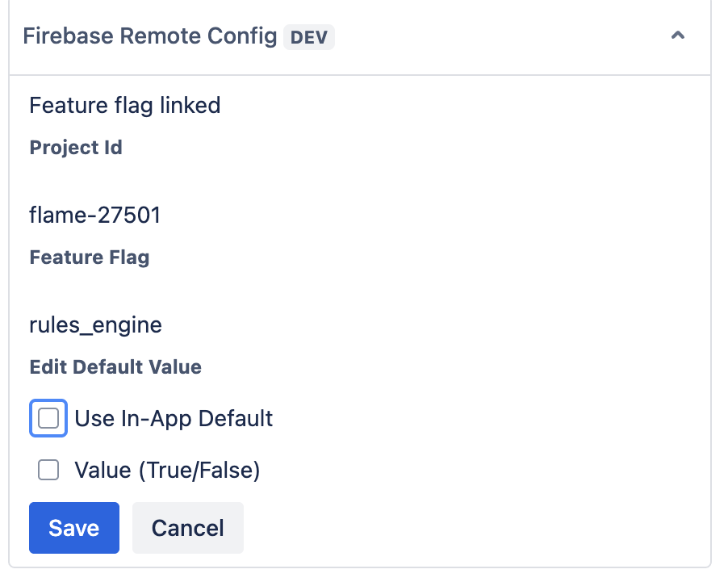Screen dimensions: 728x586
Task: Click the 'Use In-App Default' label text
Action: coord(174,418)
